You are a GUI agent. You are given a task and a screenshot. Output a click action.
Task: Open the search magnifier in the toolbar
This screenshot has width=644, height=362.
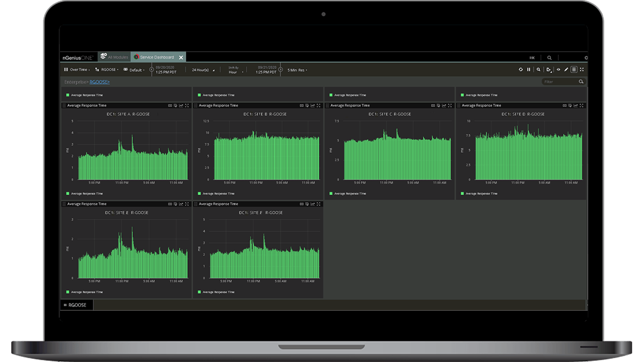click(x=538, y=70)
